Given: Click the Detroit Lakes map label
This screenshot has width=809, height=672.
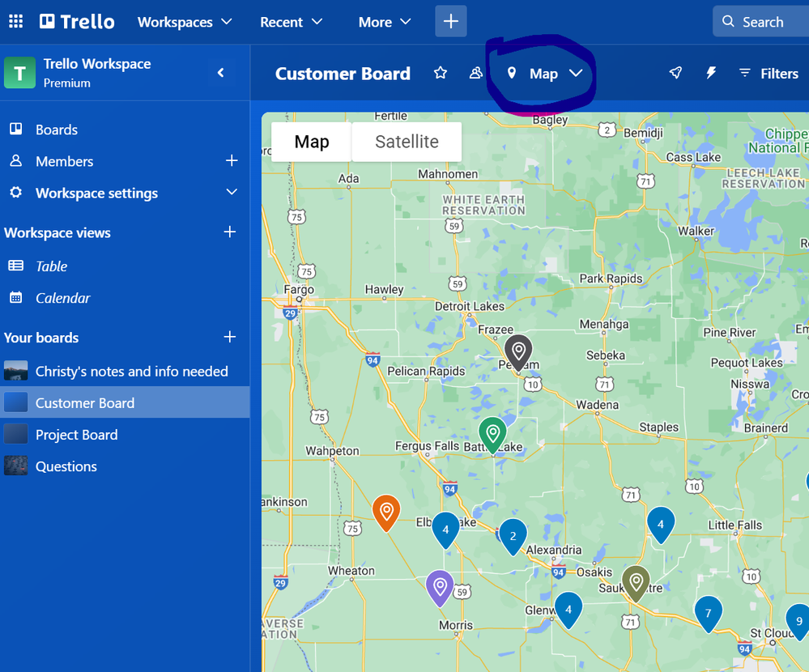Looking at the screenshot, I should coord(470,306).
